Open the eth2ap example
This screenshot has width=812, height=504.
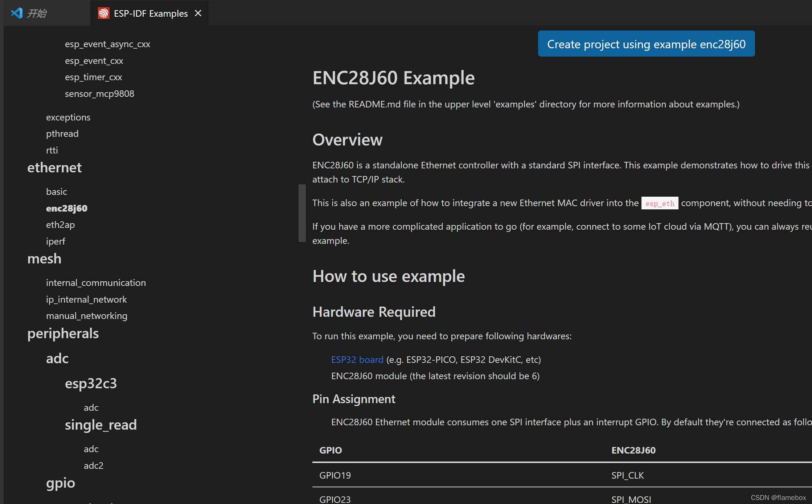point(60,225)
